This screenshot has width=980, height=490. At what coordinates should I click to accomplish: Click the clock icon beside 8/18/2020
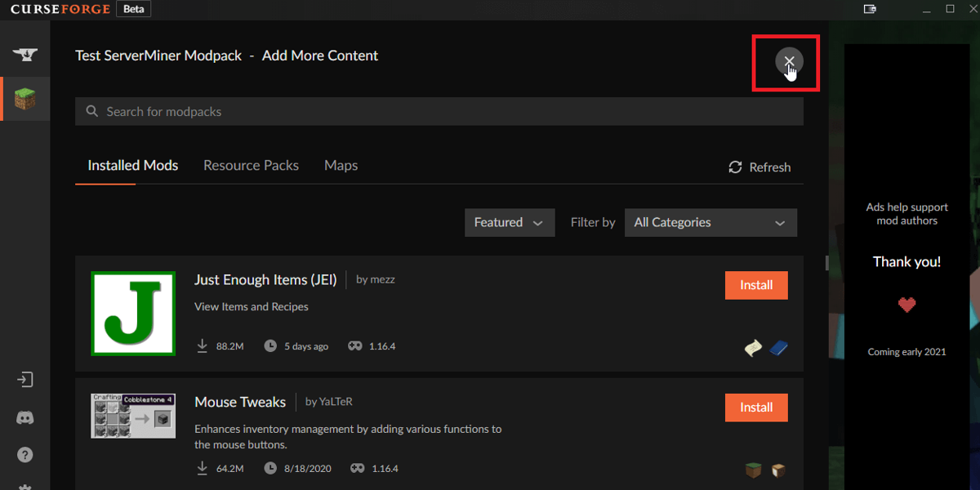click(270, 468)
